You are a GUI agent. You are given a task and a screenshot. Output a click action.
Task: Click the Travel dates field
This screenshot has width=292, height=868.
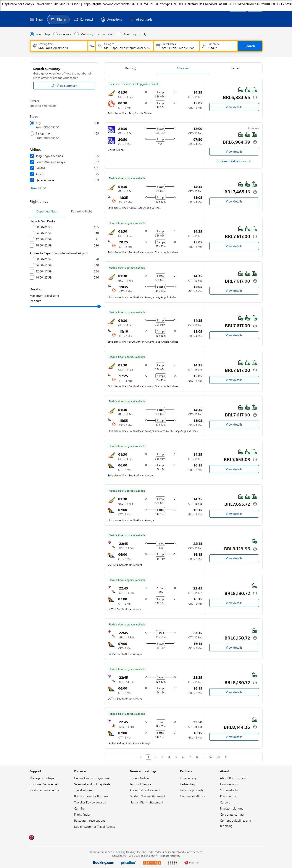pos(176,46)
